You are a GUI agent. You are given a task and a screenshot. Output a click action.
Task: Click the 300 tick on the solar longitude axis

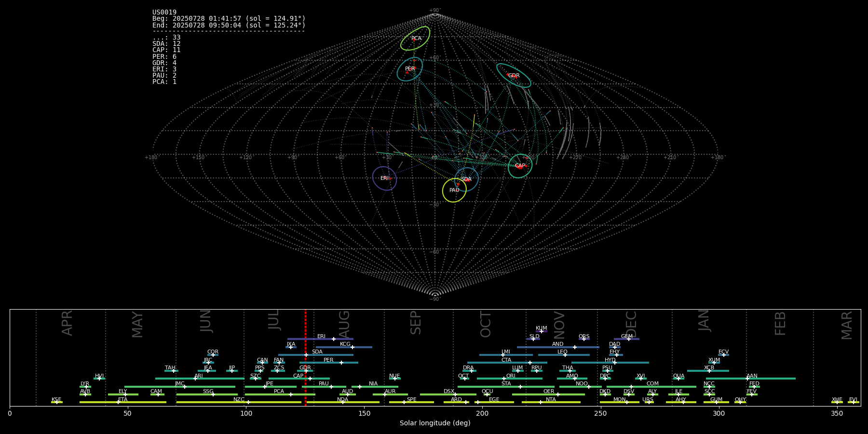(719, 413)
